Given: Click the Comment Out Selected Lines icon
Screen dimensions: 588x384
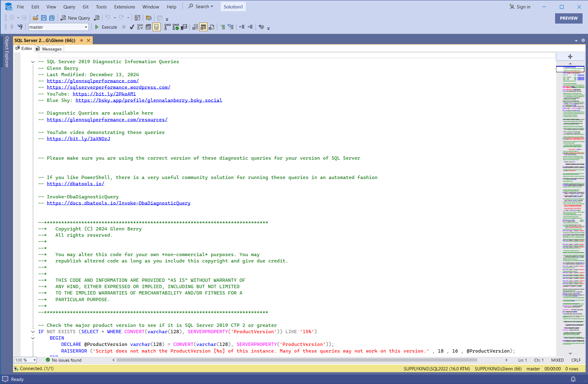Looking at the screenshot, I should click(x=223, y=27).
